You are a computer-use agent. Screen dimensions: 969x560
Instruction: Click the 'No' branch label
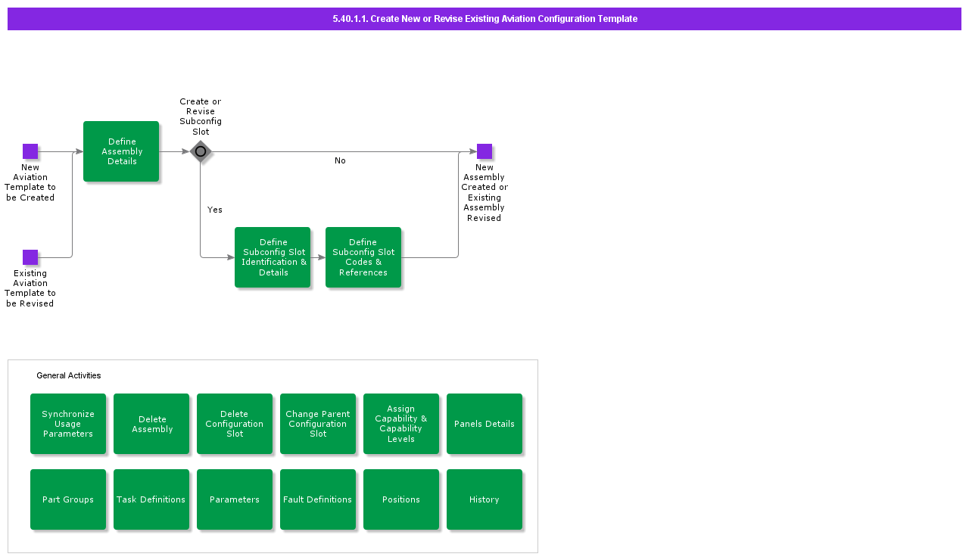click(x=340, y=160)
